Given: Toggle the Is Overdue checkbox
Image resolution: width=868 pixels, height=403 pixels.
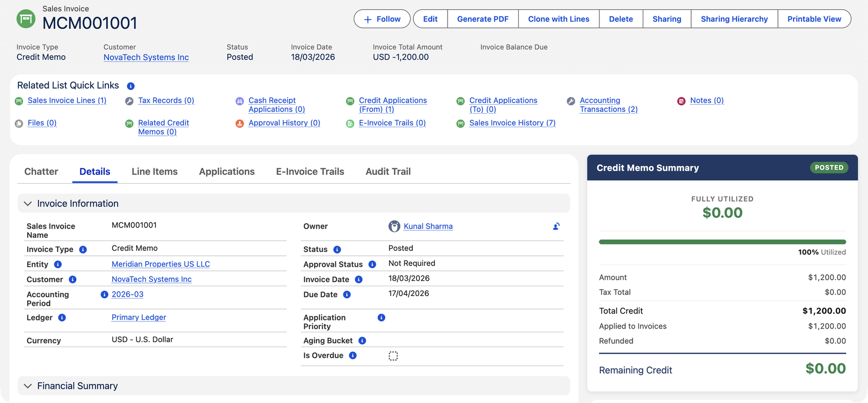Looking at the screenshot, I should [393, 356].
